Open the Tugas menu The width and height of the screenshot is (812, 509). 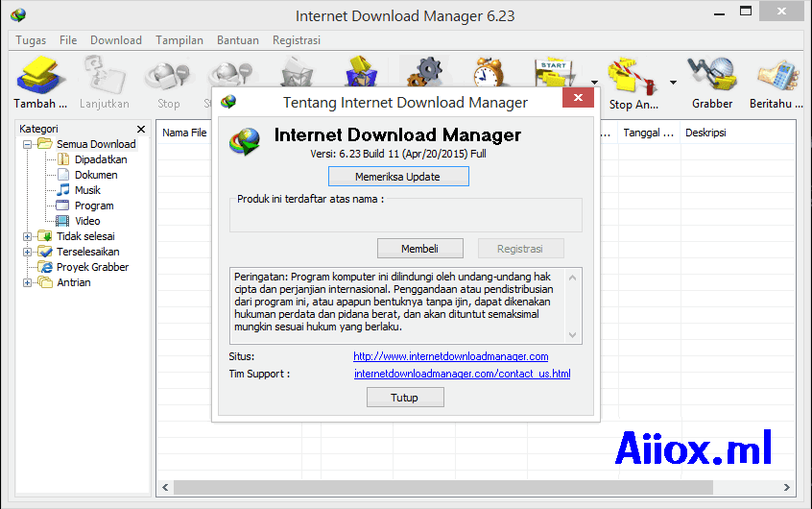[31, 40]
